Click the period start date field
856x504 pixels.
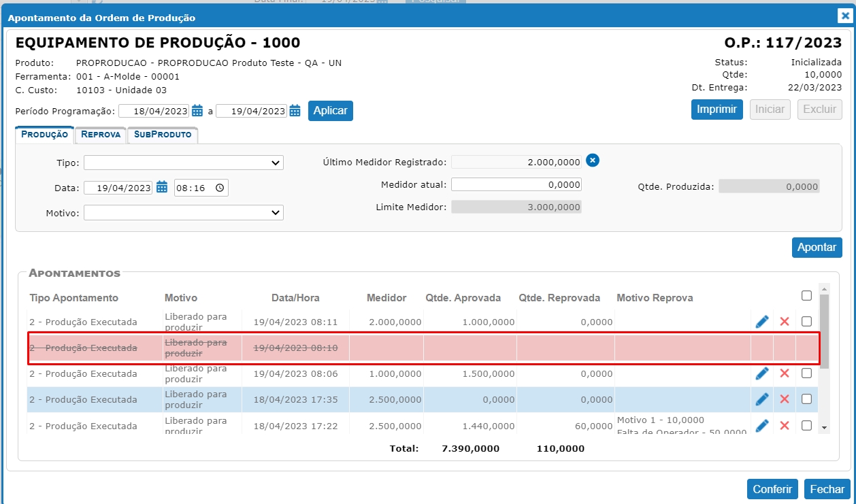154,111
